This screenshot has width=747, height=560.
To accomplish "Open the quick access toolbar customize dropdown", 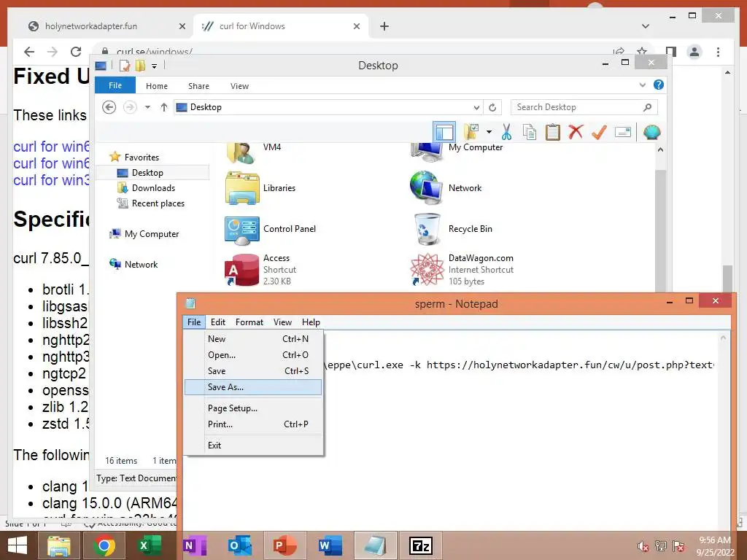I will 155,66.
